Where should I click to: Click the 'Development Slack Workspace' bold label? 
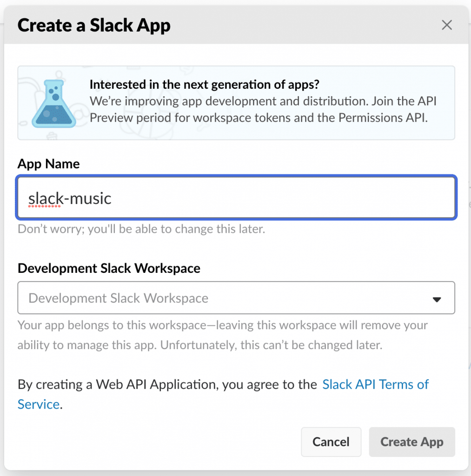pos(109,268)
